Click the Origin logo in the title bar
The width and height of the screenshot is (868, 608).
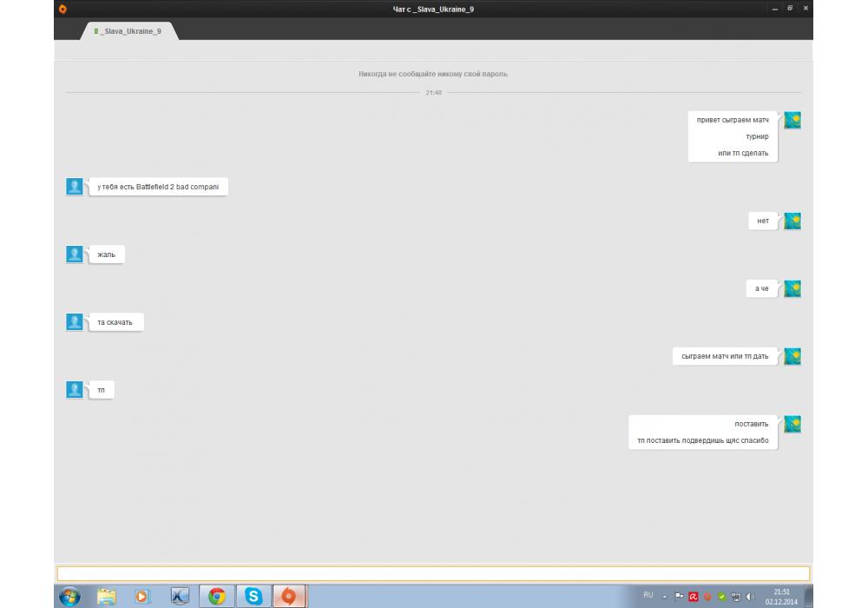tap(62, 9)
